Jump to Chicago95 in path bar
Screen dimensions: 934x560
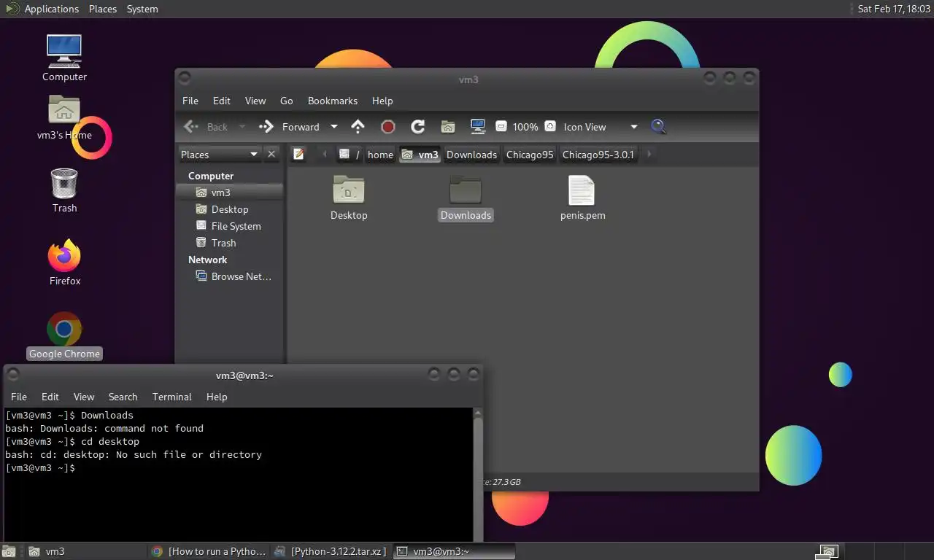coord(530,154)
